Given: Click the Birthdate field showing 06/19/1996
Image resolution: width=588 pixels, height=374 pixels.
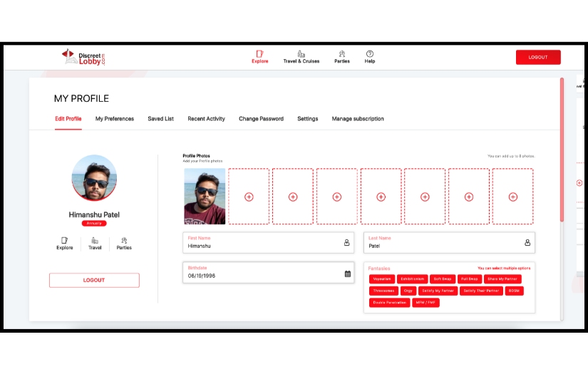Looking at the screenshot, I should [268, 272].
